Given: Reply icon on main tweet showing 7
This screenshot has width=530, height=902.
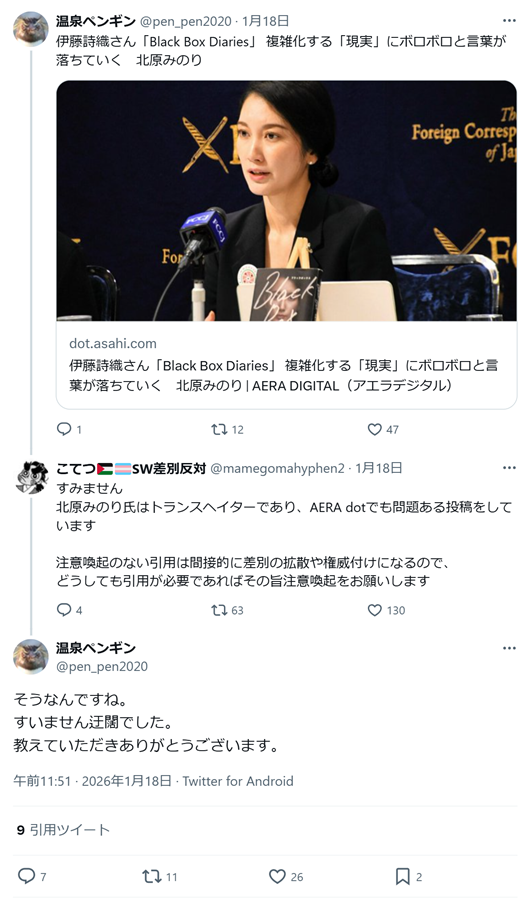Looking at the screenshot, I should click(32, 876).
